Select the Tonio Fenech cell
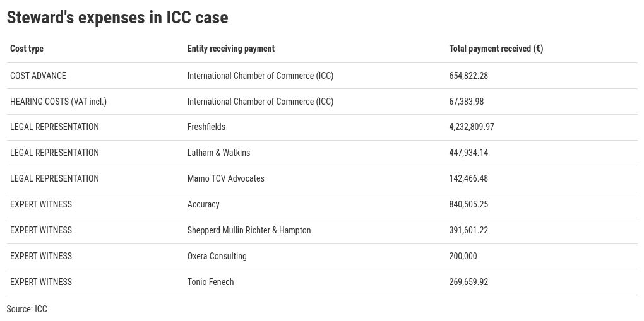The height and width of the screenshot is (321, 644). click(210, 282)
